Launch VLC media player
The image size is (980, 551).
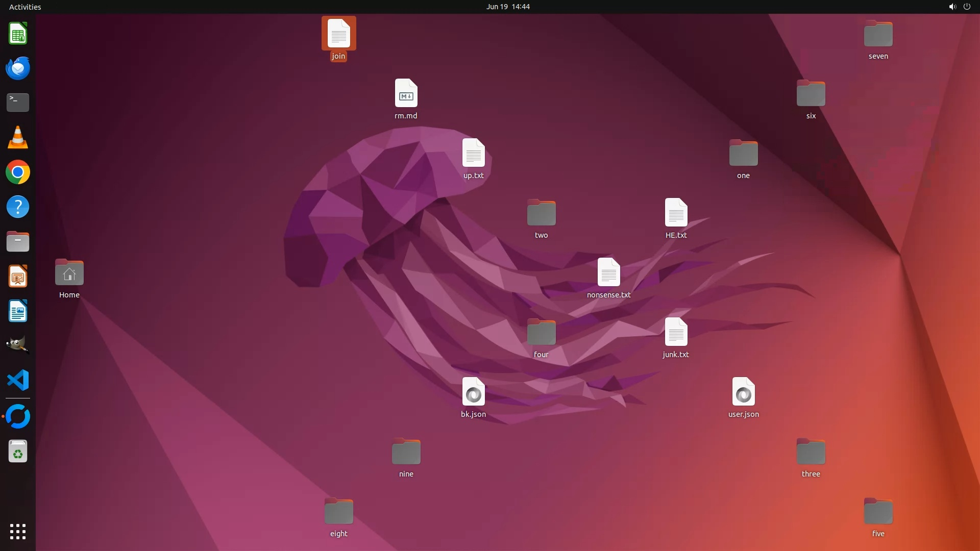coord(18,137)
